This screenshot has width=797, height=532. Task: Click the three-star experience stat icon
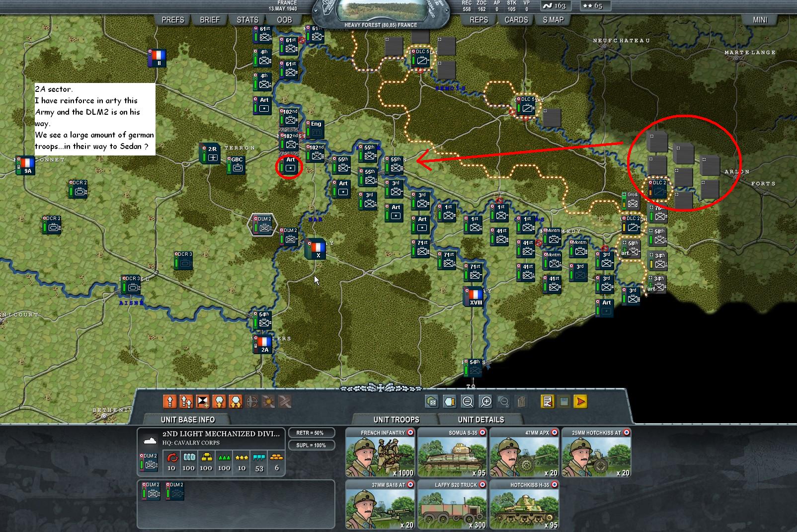pos(241,457)
